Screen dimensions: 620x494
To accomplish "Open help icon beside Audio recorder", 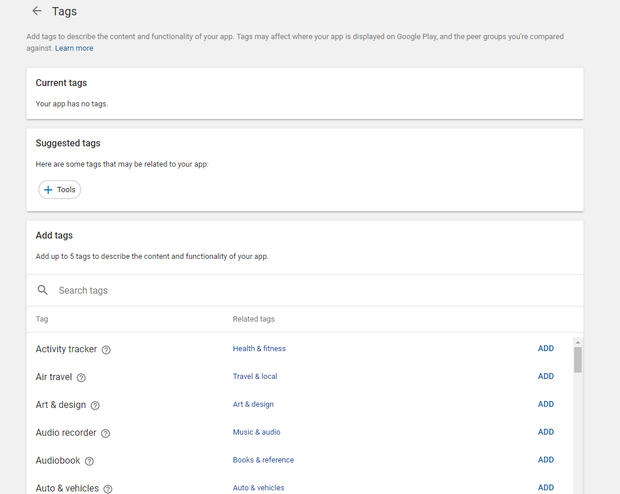I will (x=105, y=433).
